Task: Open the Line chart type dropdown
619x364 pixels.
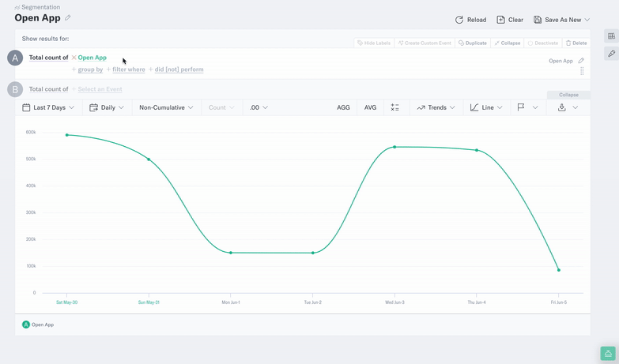Action: [x=486, y=107]
